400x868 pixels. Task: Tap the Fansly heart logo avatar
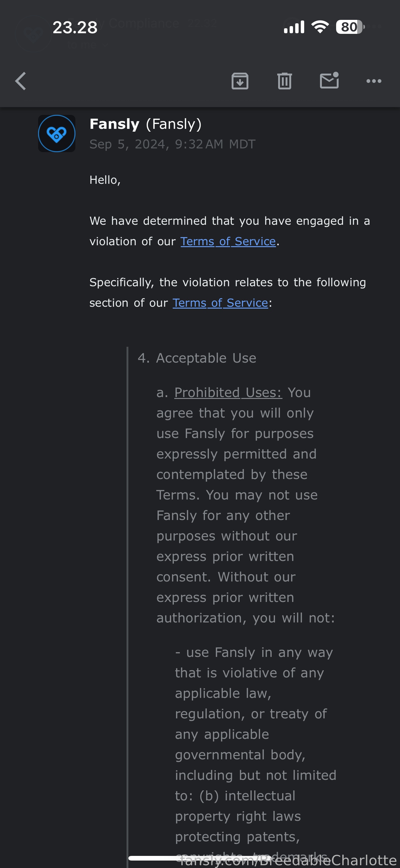[x=56, y=134]
